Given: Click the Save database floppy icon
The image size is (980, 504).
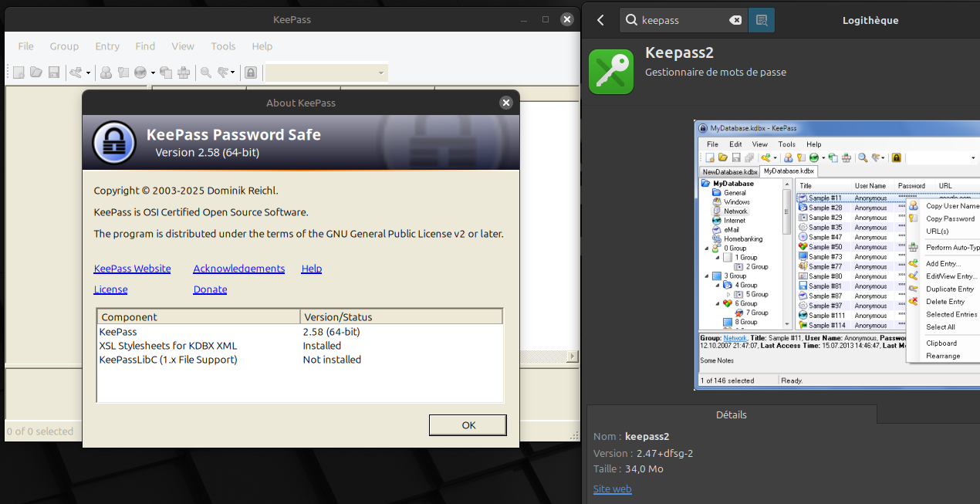Looking at the screenshot, I should pyautogui.click(x=54, y=73).
